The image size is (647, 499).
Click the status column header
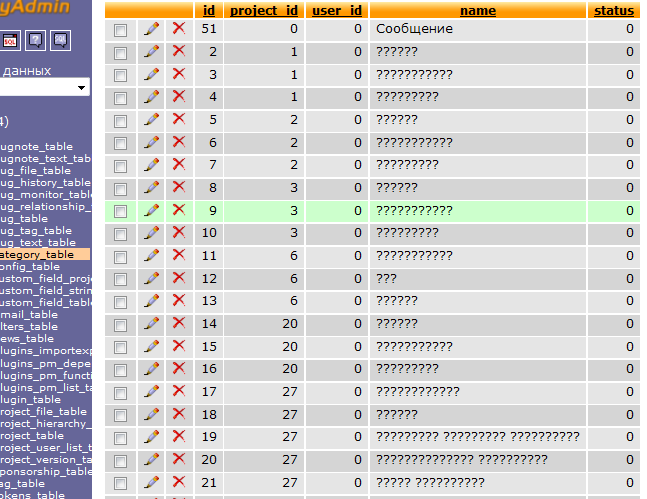point(613,11)
